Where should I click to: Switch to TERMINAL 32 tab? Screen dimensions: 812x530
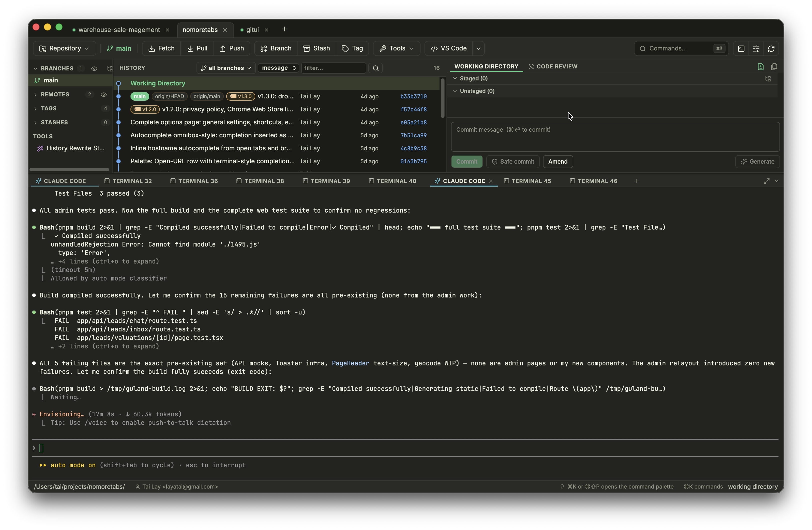128,181
